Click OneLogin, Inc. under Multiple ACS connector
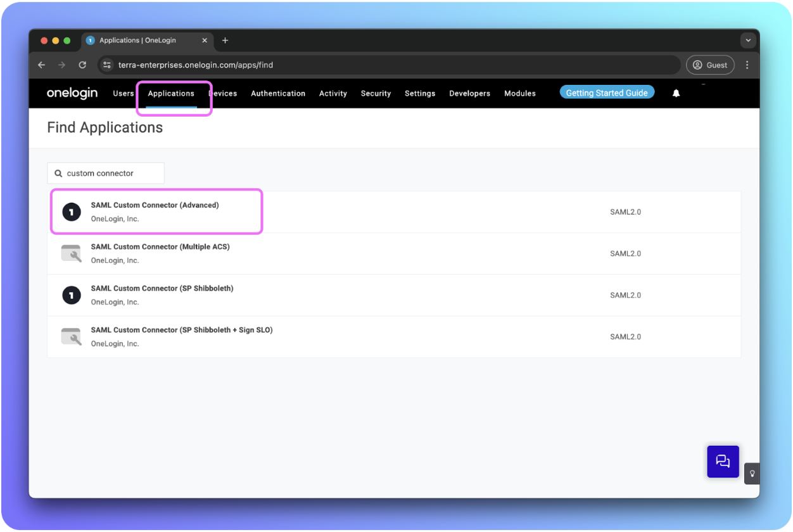This screenshot has height=532, width=793. [x=115, y=261]
